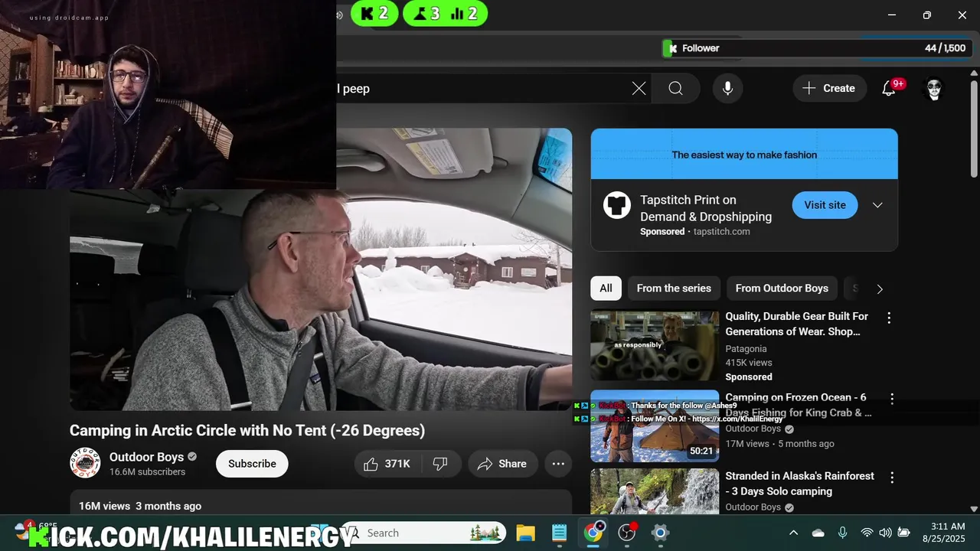The width and height of the screenshot is (980, 551).
Task: Open the account avatar menu
Action: [x=933, y=88]
